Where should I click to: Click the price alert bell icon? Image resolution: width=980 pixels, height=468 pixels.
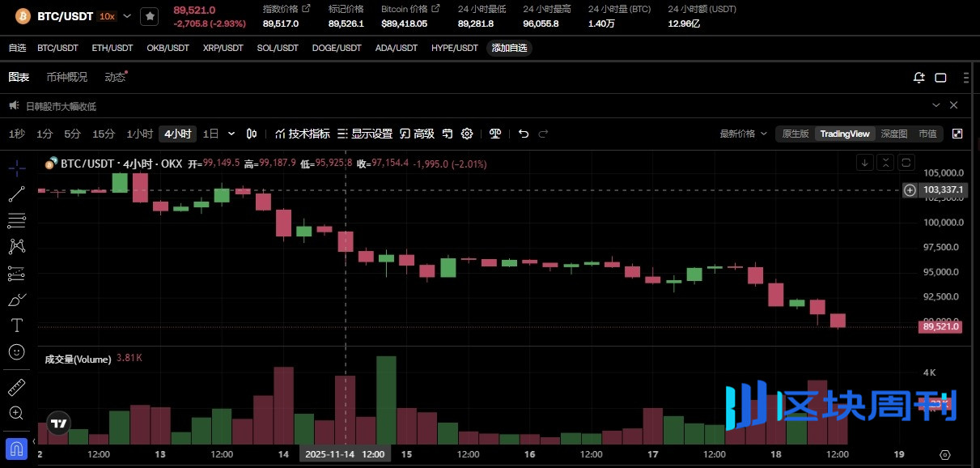(918, 78)
